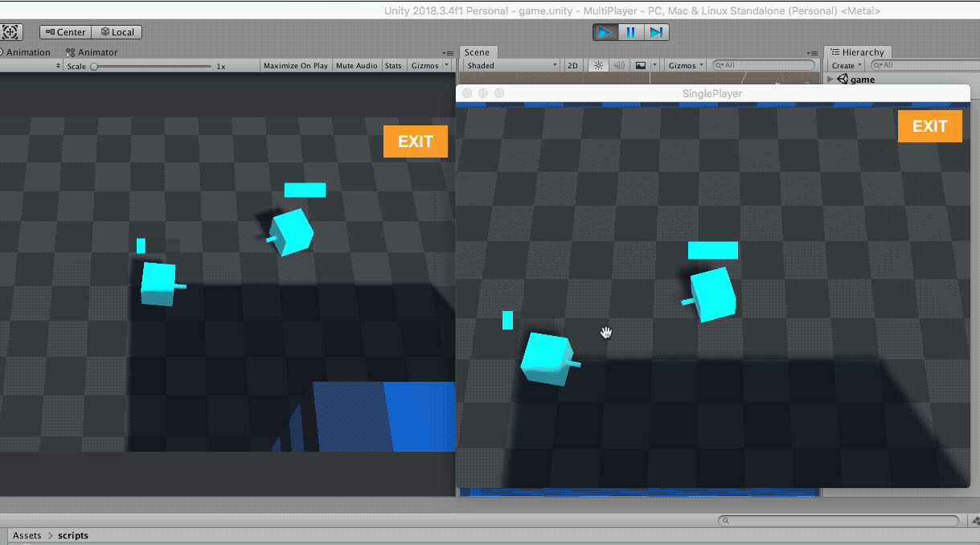Toggle Maximize On Play
980x545 pixels.
(296, 66)
